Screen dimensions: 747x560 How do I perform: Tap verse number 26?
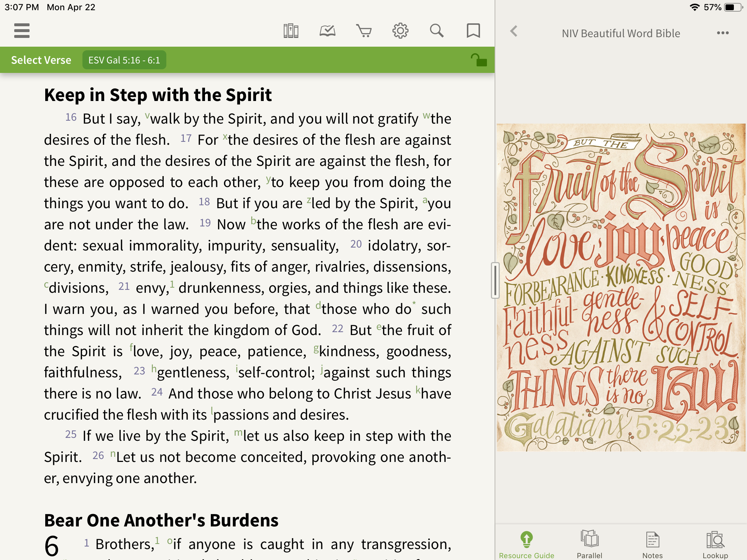(98, 455)
